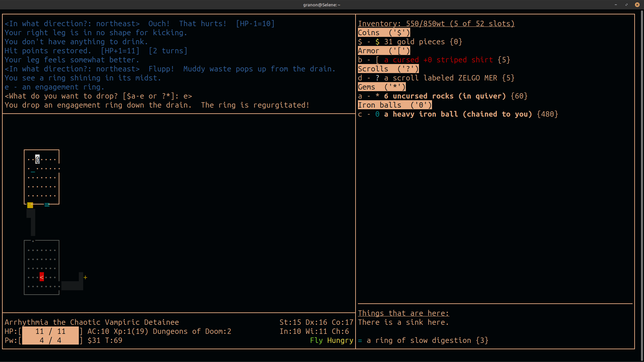Screen dimensions: 644x362
Task: Select the Armor ('[') category header
Action: [x=384, y=51]
